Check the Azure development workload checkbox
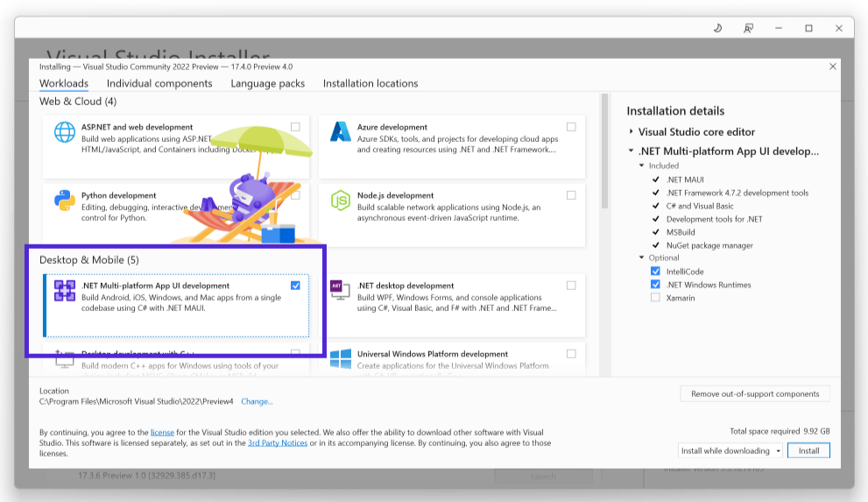 pos(571,127)
